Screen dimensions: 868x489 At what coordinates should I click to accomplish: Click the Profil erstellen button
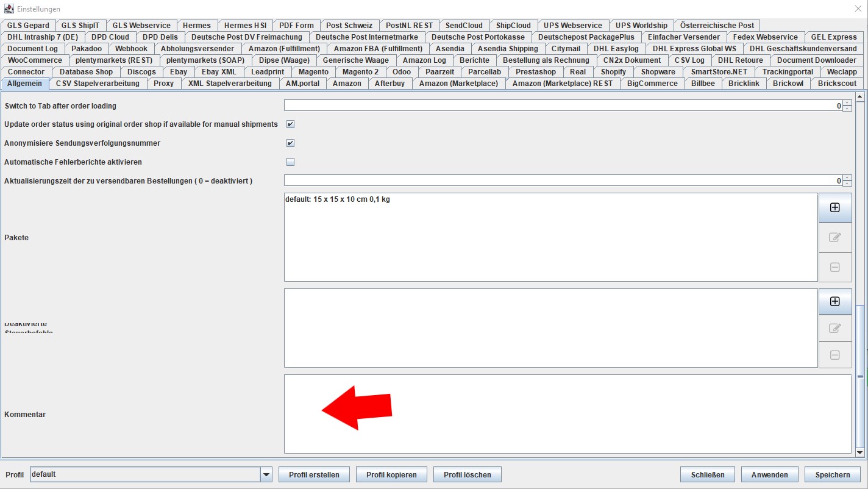(x=314, y=474)
